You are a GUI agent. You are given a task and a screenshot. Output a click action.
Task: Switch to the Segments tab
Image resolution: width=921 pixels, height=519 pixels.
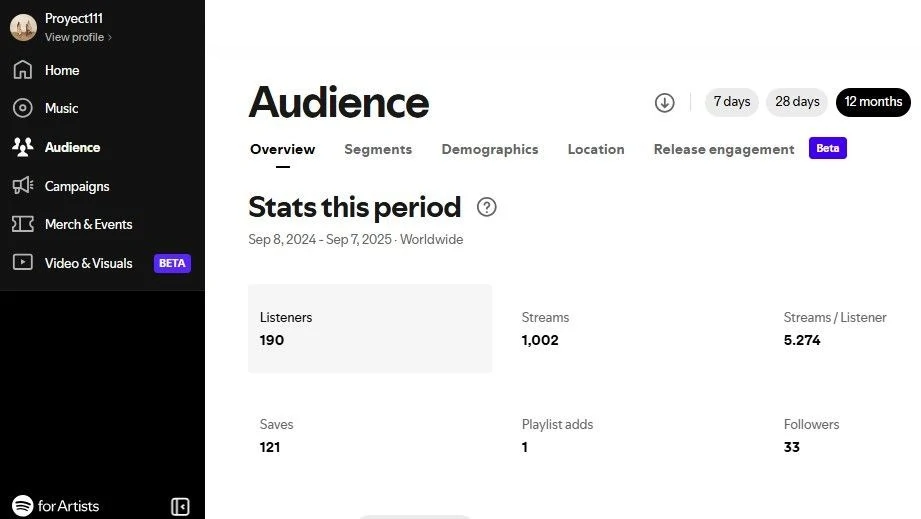click(378, 149)
